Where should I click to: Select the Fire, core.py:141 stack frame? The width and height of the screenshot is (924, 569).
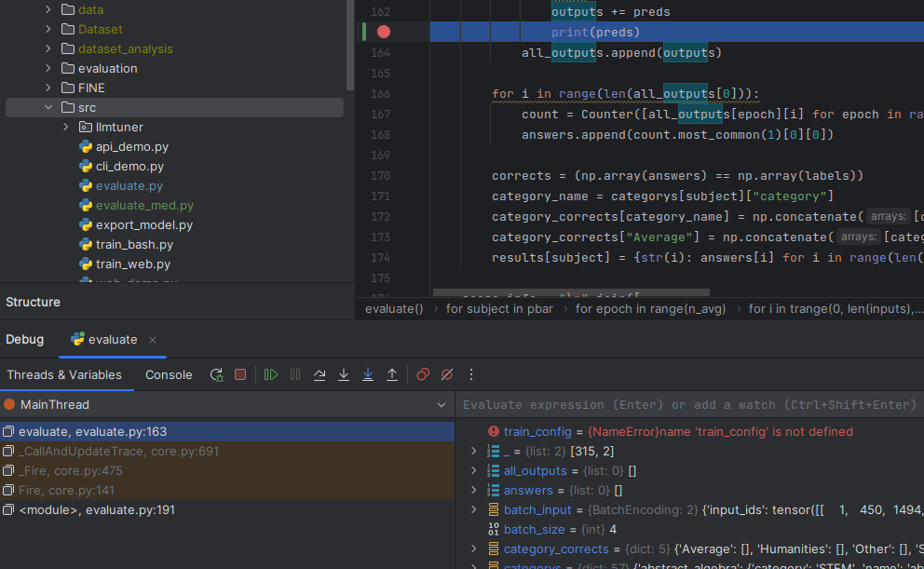[227, 490]
